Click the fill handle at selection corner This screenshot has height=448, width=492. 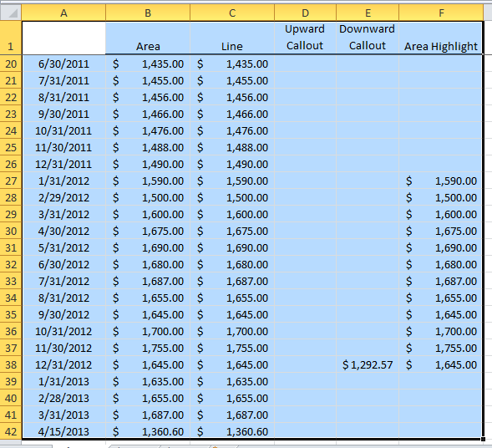(x=483, y=440)
